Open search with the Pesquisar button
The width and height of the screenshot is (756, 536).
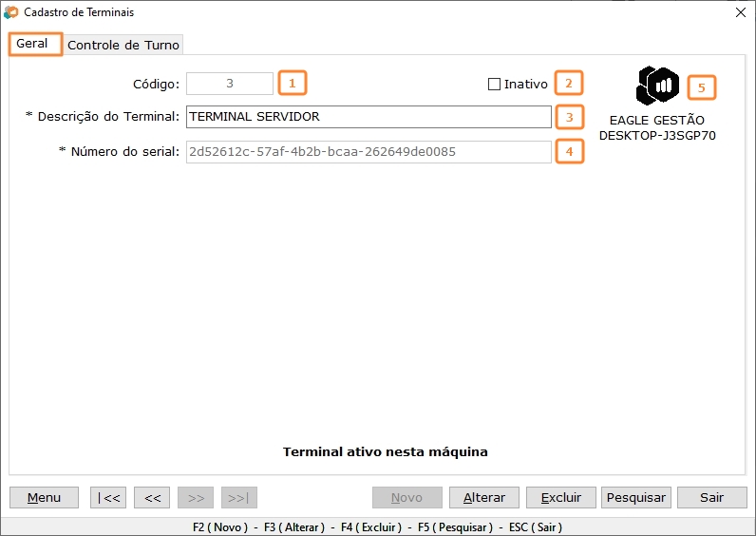tap(635, 498)
